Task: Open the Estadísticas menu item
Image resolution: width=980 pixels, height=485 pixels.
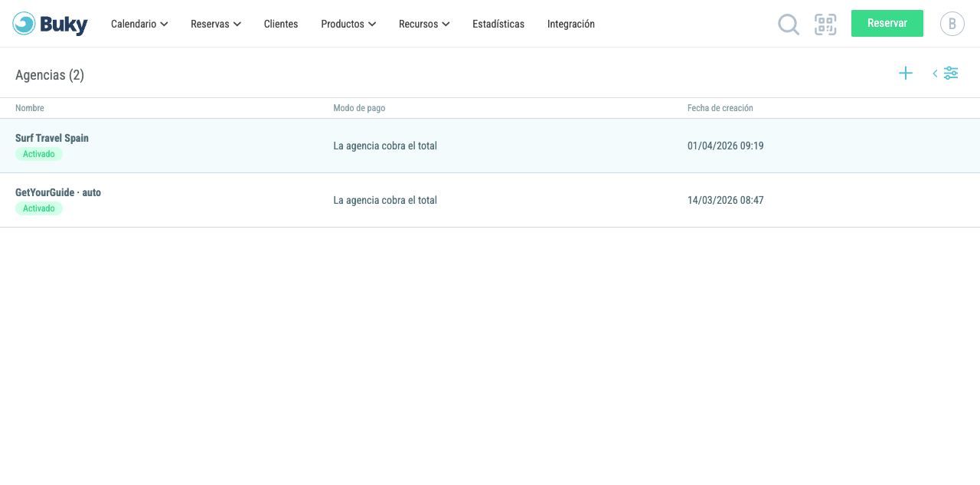Action: [498, 24]
